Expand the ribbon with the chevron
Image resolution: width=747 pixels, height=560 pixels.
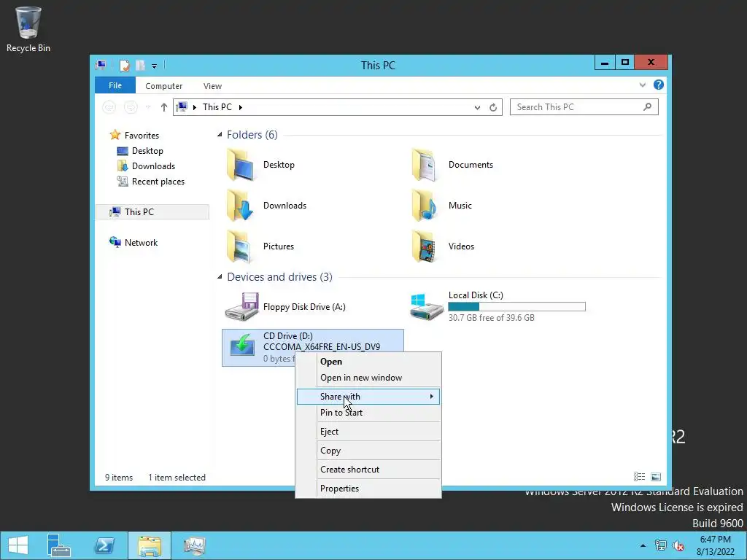point(643,85)
